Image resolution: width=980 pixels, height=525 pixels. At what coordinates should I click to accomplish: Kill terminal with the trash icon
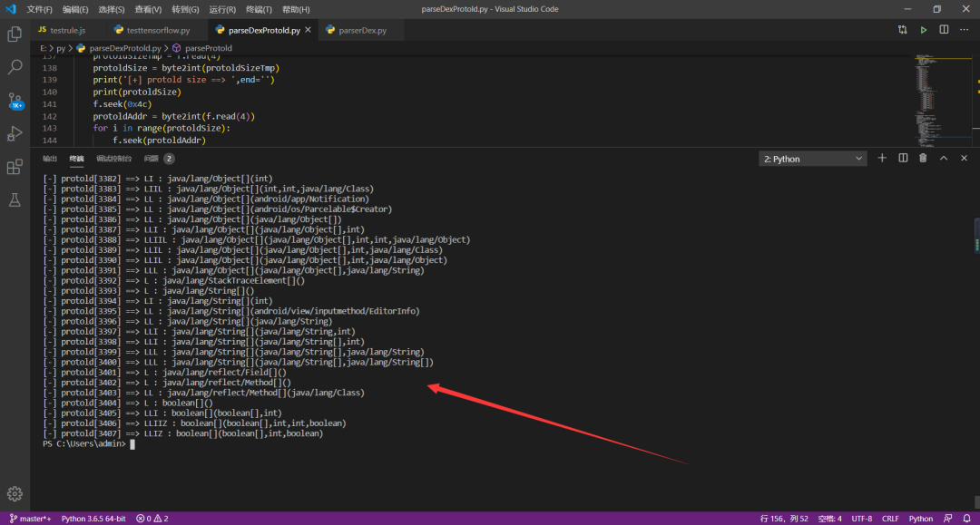point(923,159)
